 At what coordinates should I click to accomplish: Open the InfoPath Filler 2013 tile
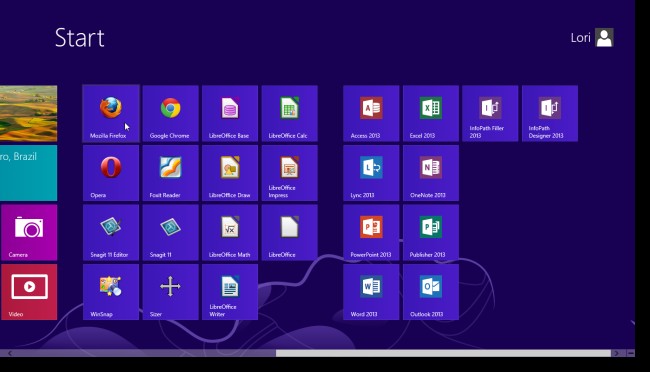coord(490,114)
